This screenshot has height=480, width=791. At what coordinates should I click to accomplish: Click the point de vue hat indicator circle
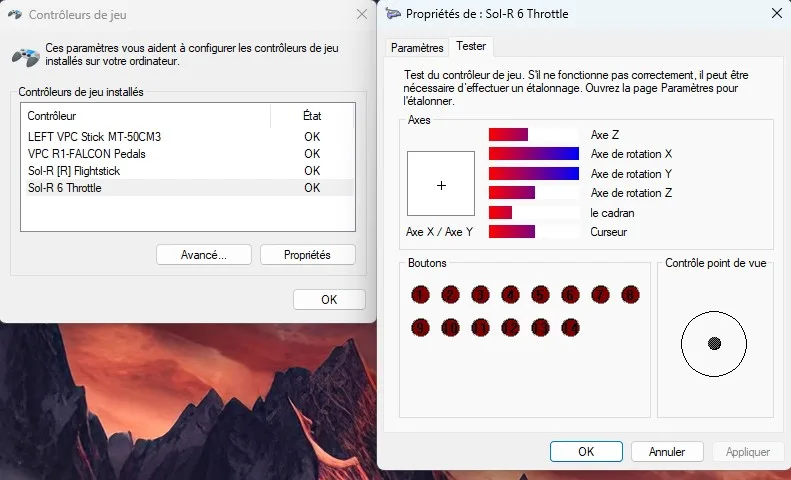coord(714,344)
